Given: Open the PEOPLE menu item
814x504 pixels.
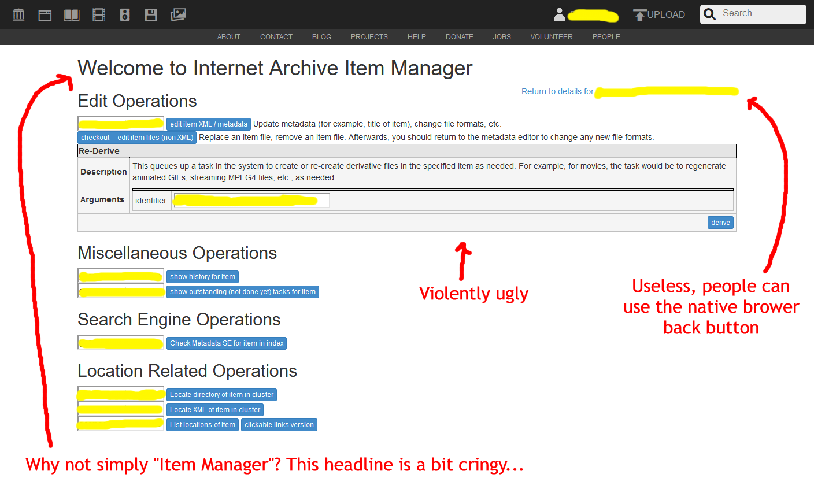Looking at the screenshot, I should [x=606, y=37].
